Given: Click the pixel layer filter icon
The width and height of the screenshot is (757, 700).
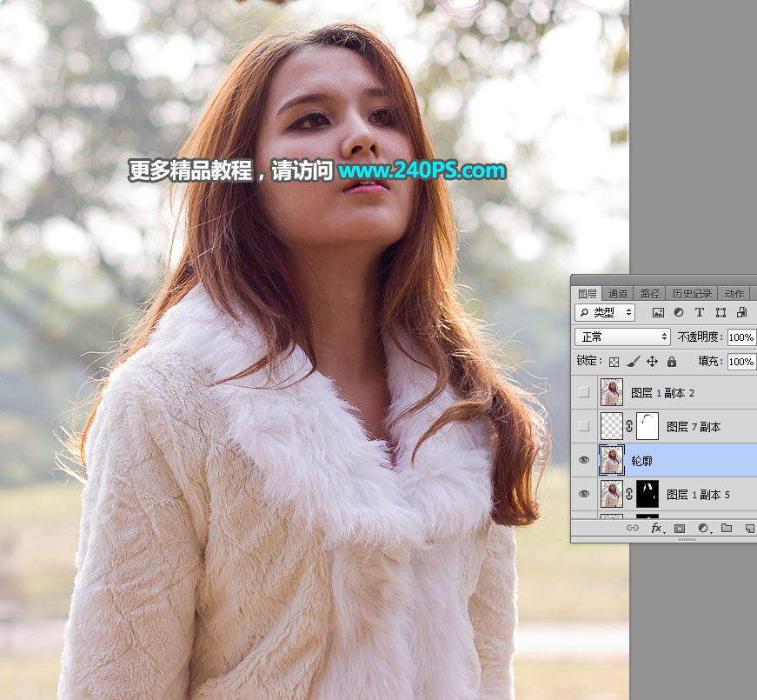Looking at the screenshot, I should coord(658,312).
